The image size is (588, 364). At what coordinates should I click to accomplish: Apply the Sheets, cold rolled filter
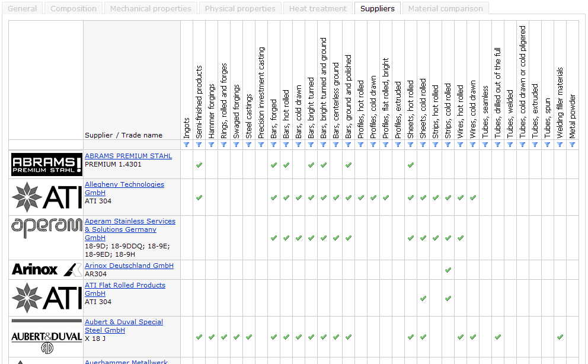coord(423,145)
